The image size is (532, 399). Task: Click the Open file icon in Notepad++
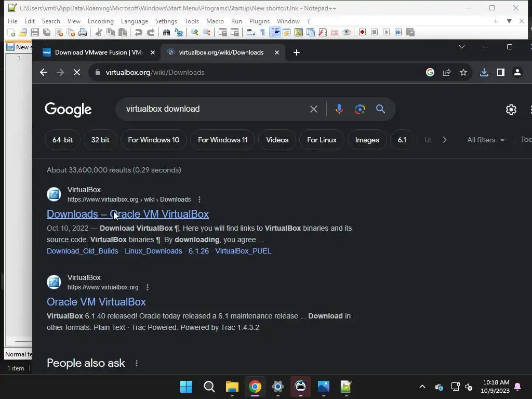(x=23, y=32)
